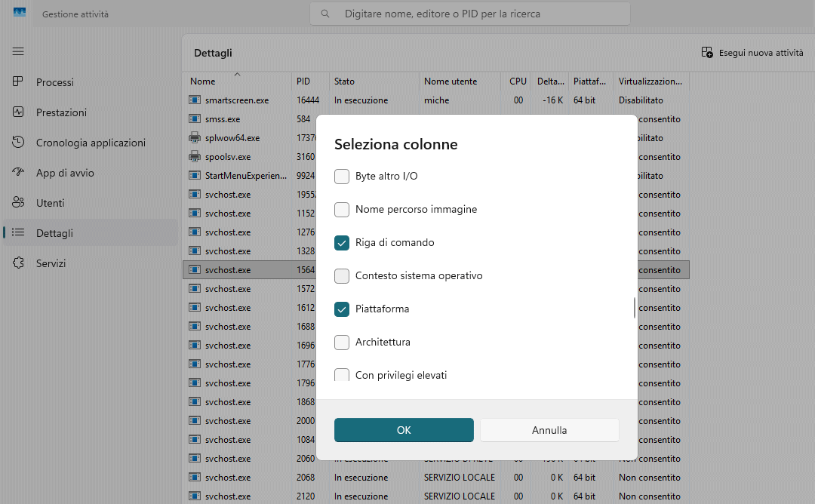Focus the process search field

[470, 14]
